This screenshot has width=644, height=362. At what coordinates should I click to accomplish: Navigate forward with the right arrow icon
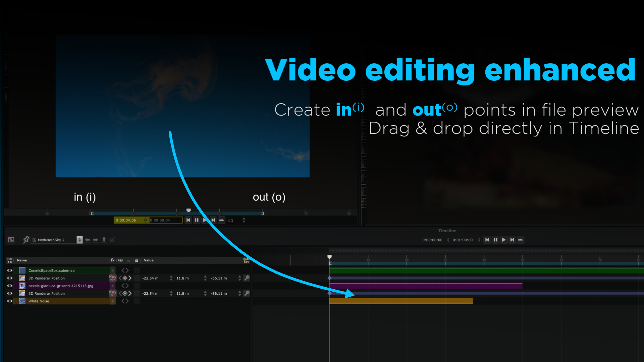pyautogui.click(x=96, y=240)
